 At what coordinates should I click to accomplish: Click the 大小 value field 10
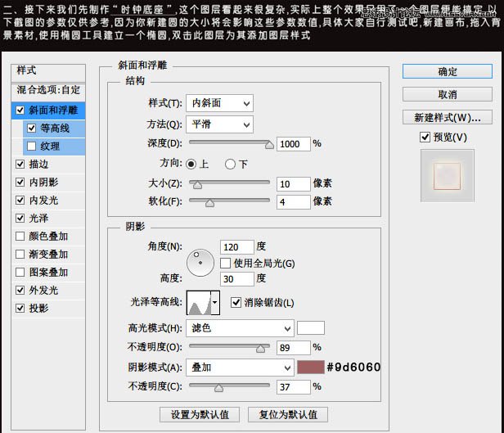tap(294, 184)
